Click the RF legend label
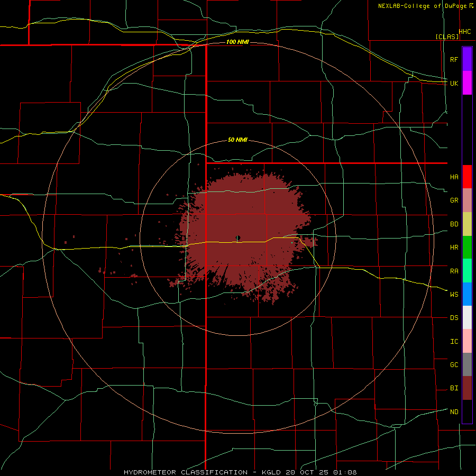 pos(454,59)
